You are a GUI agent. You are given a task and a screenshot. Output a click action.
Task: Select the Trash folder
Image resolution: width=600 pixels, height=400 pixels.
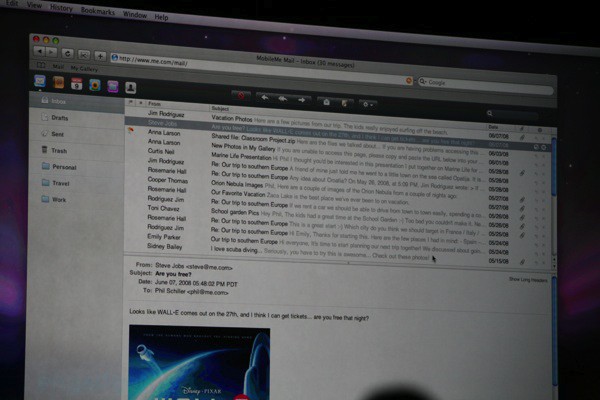(x=77, y=150)
